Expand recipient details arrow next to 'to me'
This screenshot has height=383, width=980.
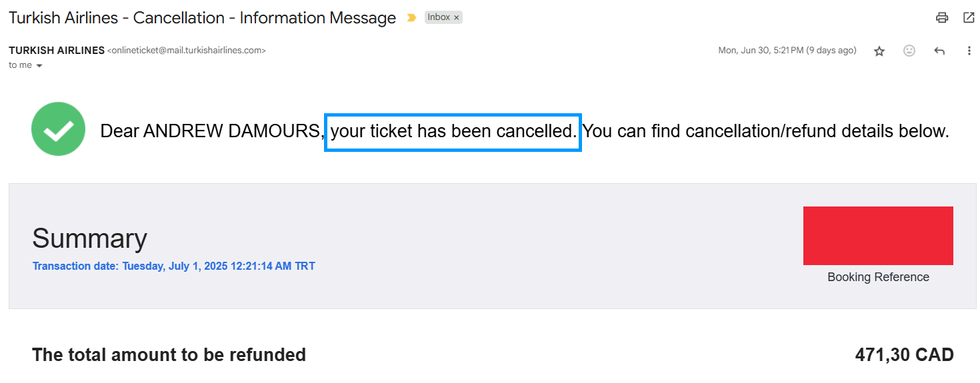point(39,65)
